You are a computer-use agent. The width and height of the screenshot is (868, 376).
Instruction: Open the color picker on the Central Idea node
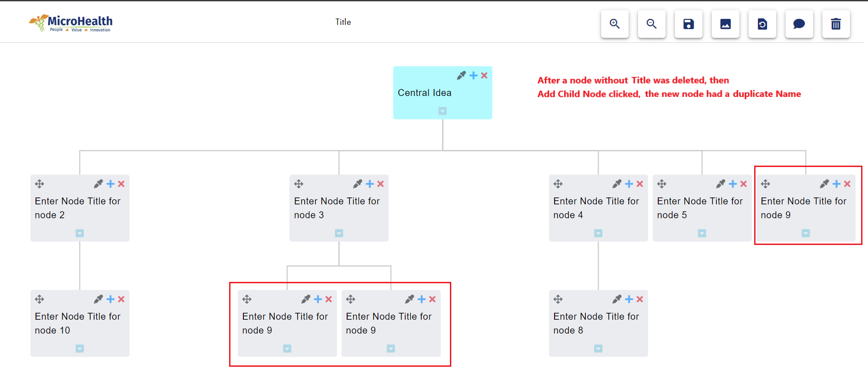click(461, 75)
